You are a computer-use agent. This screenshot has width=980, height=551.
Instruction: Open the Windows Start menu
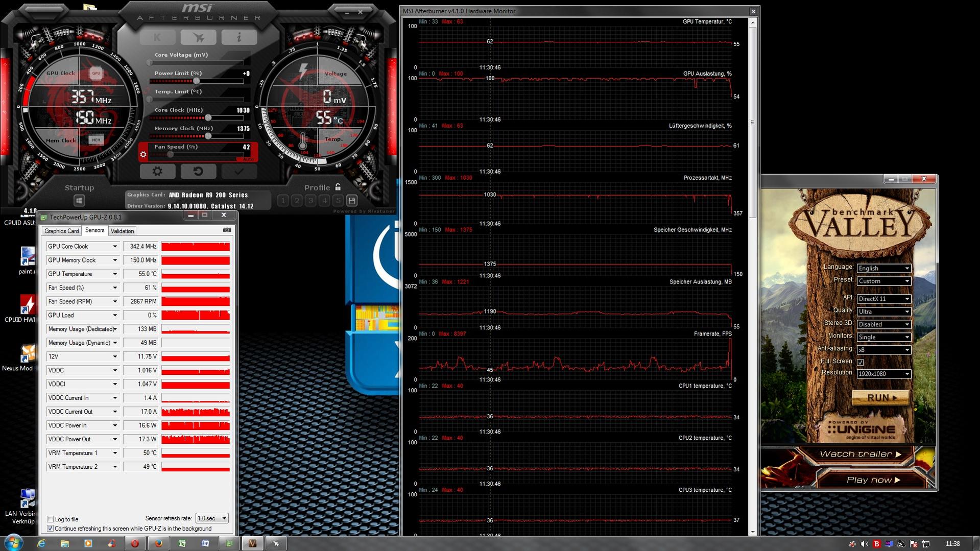tap(14, 543)
